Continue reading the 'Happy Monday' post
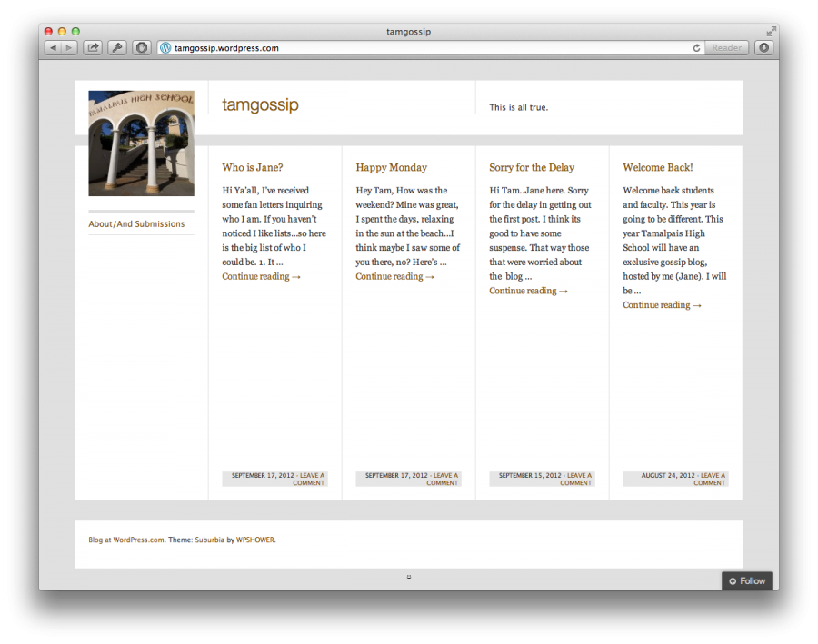Screen dimensions: 818x644 pyautogui.click(x=395, y=276)
